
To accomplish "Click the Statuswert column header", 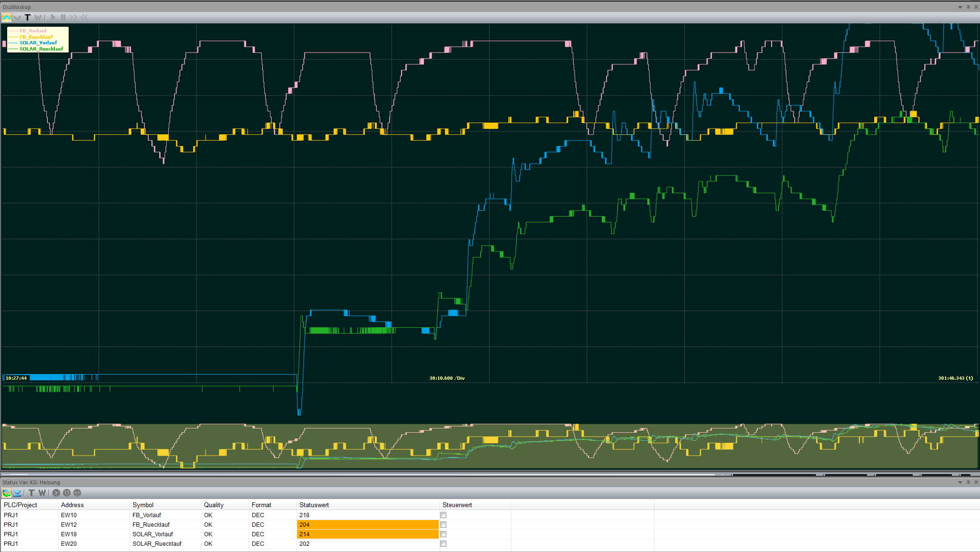I will (x=314, y=505).
